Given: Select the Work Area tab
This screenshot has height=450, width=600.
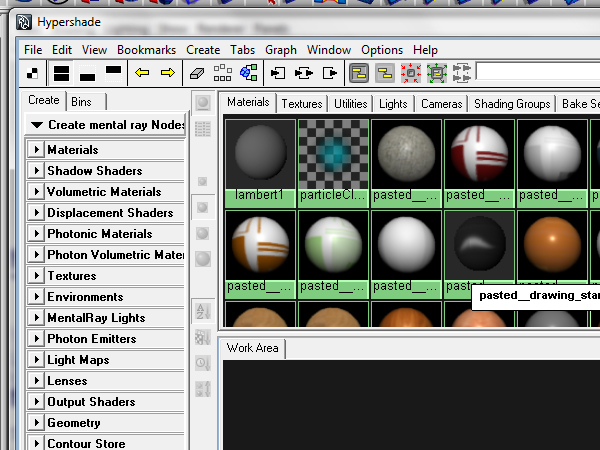Looking at the screenshot, I should point(253,348).
